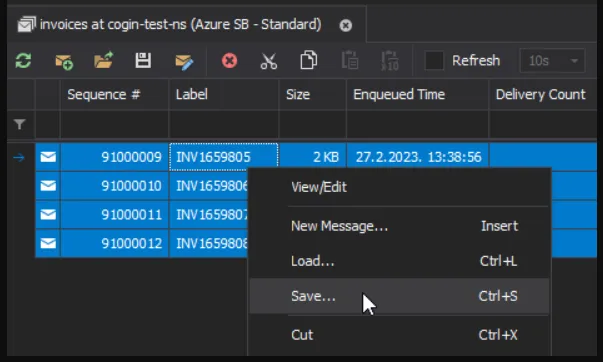This screenshot has height=362, width=603.
Task: Click the Label filter input cell
Action: 224,124
